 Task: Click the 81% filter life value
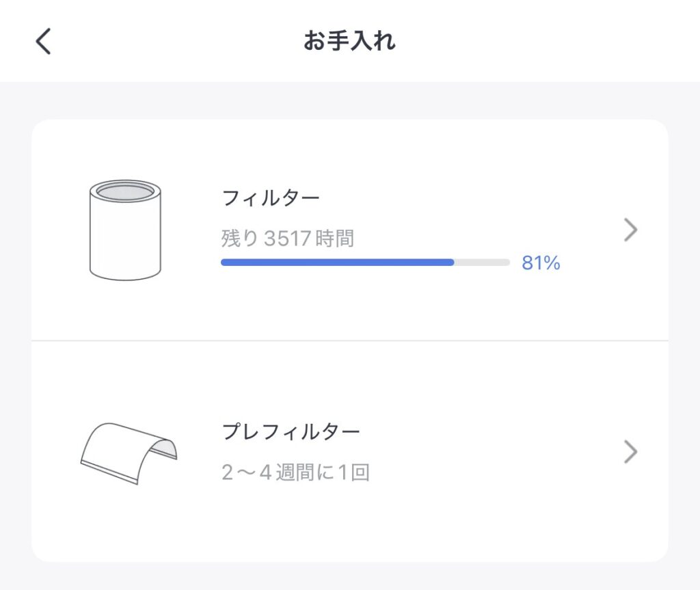pos(541,263)
